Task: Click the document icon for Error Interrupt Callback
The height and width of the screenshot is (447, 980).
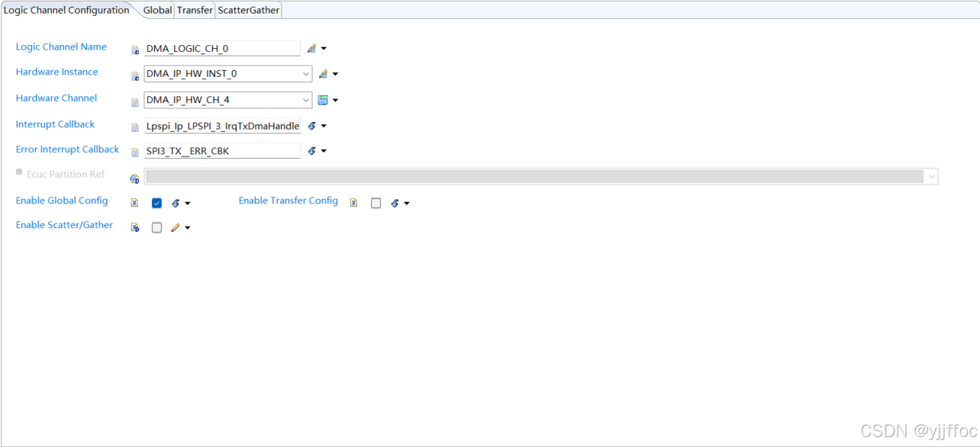Action: click(x=135, y=153)
